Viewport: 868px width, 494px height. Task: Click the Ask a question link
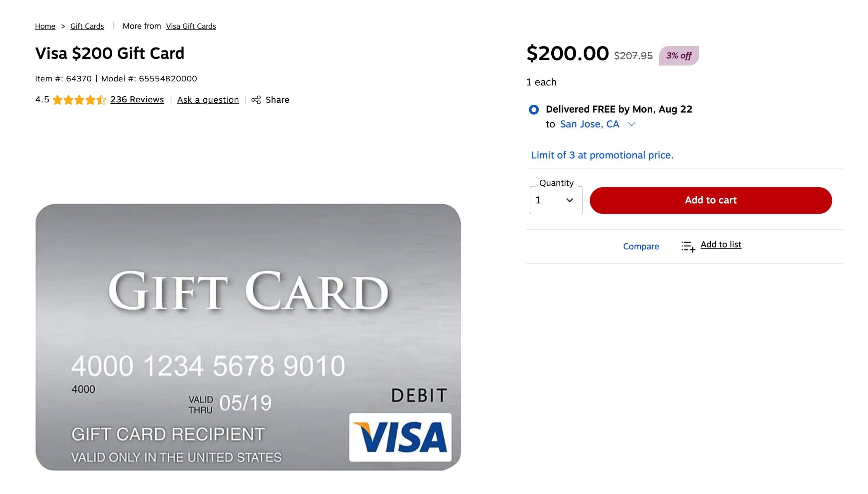click(x=208, y=100)
